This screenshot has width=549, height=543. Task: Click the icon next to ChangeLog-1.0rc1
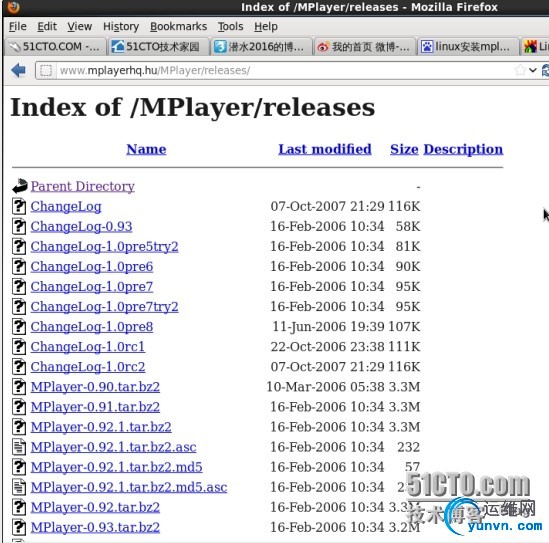click(19, 347)
